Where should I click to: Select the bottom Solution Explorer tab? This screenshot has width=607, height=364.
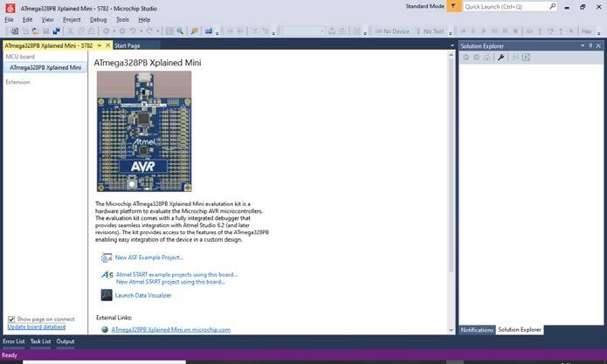point(520,330)
